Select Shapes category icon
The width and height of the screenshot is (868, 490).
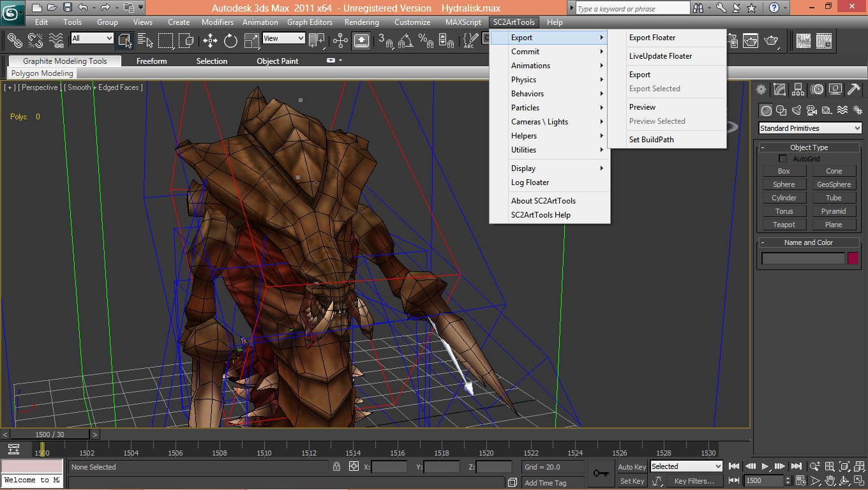[x=781, y=110]
